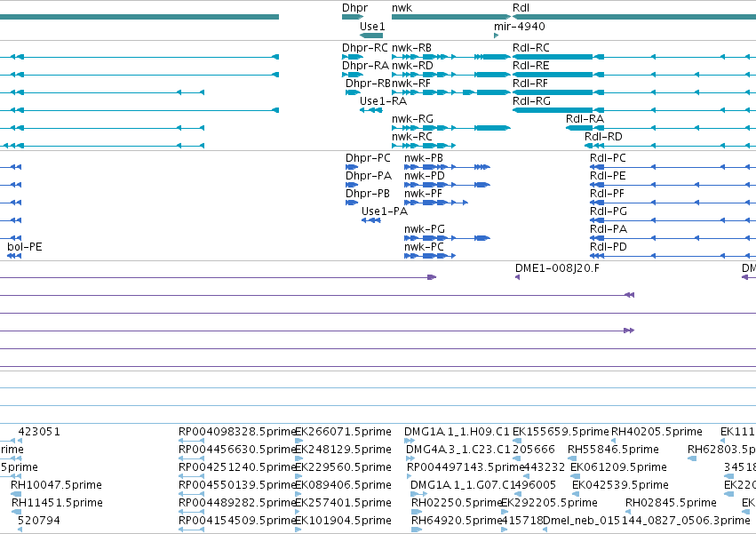Screen dimensions: 756x534
Task: Click the DMG4A.3_1.C23.C1 EST glyph
Action: coord(410,458)
